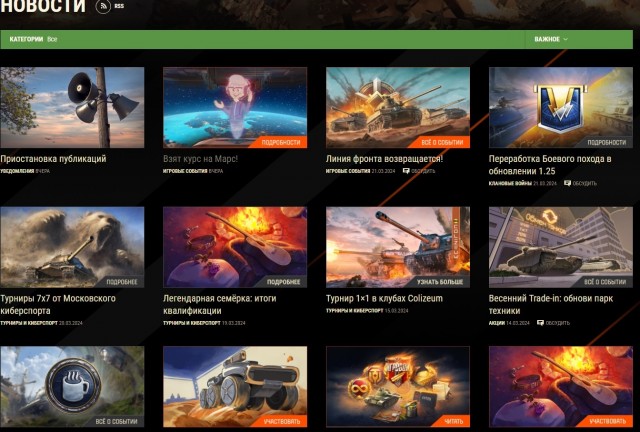
Task: Open the rover vehicle thumbnail
Action: pos(235,386)
